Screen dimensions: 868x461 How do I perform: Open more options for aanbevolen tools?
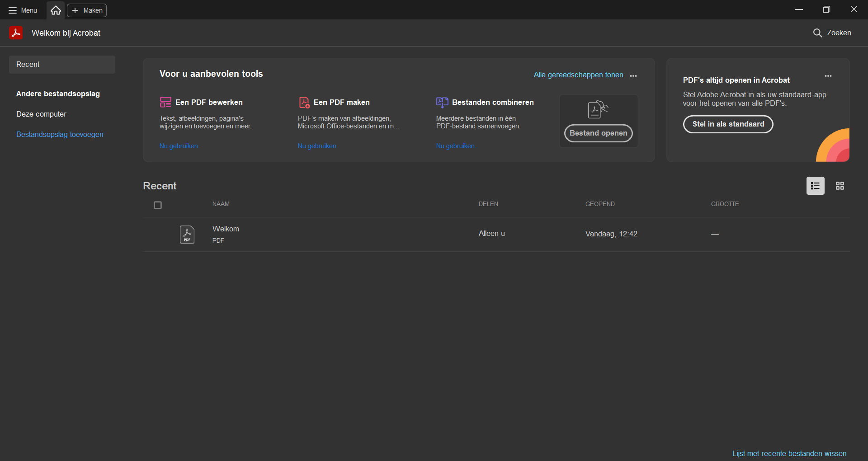[633, 75]
